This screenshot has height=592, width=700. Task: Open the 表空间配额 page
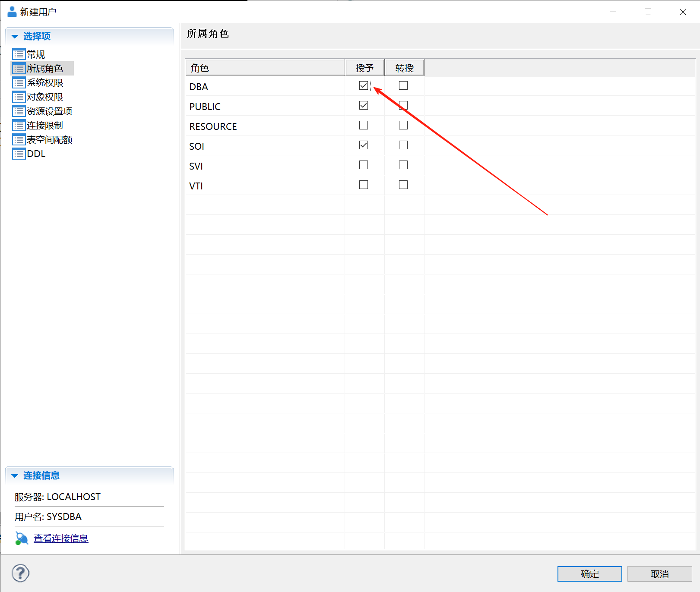pos(50,140)
